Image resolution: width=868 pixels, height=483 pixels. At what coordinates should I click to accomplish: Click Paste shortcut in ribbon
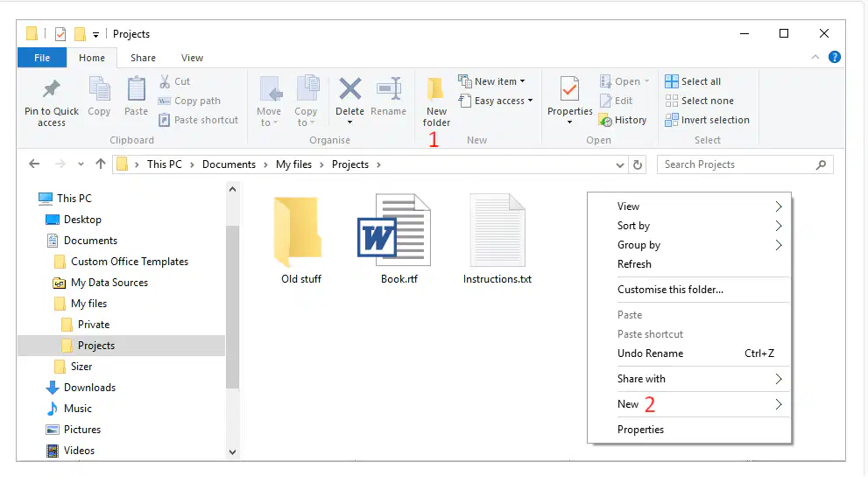[x=199, y=120]
